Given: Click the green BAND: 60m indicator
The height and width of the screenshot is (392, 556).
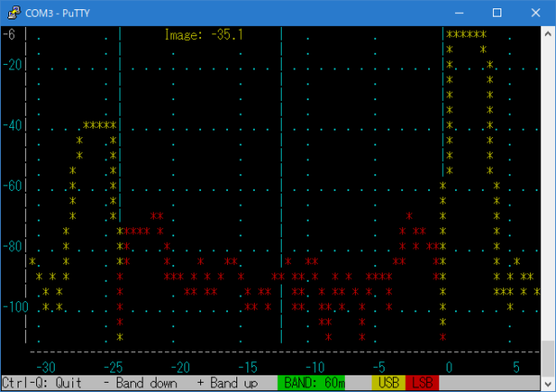Looking at the screenshot, I should [311, 383].
